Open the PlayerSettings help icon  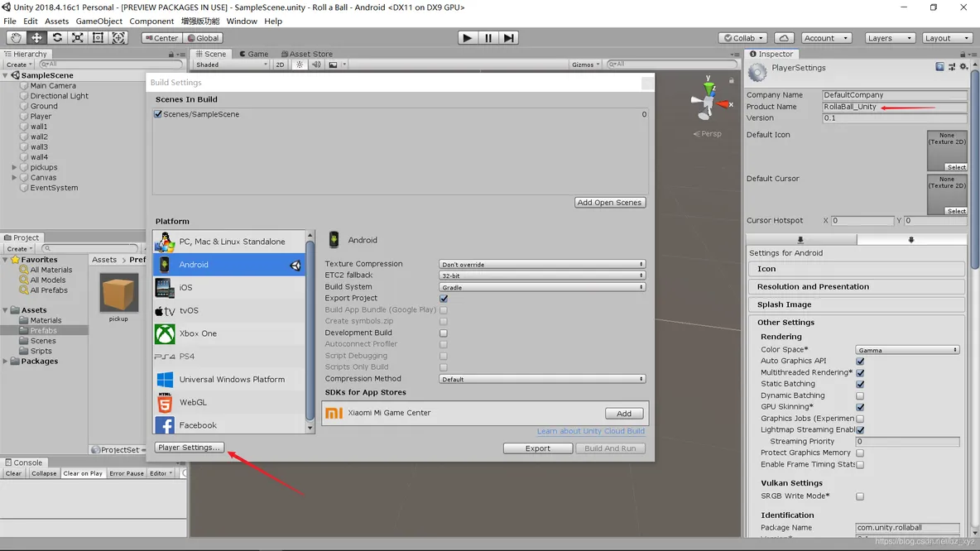tap(940, 67)
